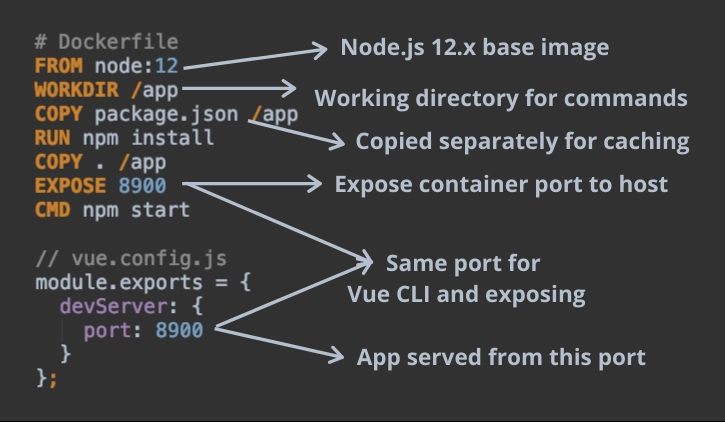
Task: Select the 'CMD npm start' line
Action: 112,210
